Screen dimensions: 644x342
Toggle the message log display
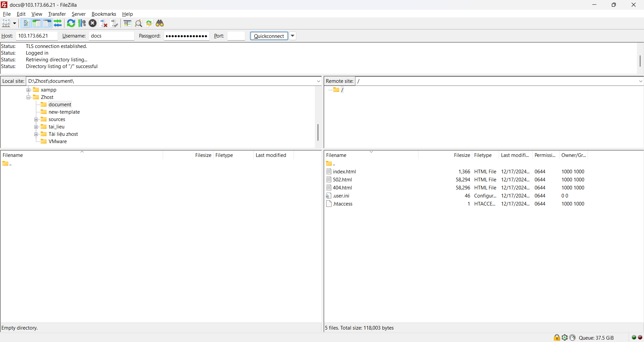(x=26, y=23)
